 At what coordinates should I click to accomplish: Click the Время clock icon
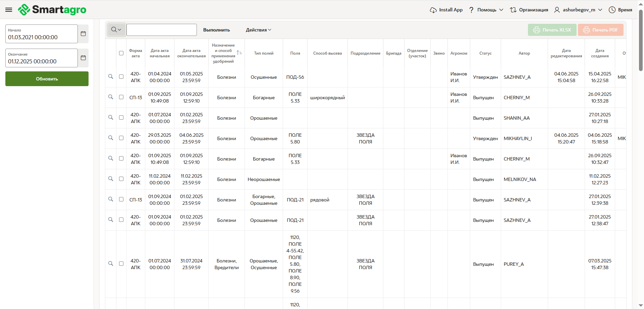point(612,10)
